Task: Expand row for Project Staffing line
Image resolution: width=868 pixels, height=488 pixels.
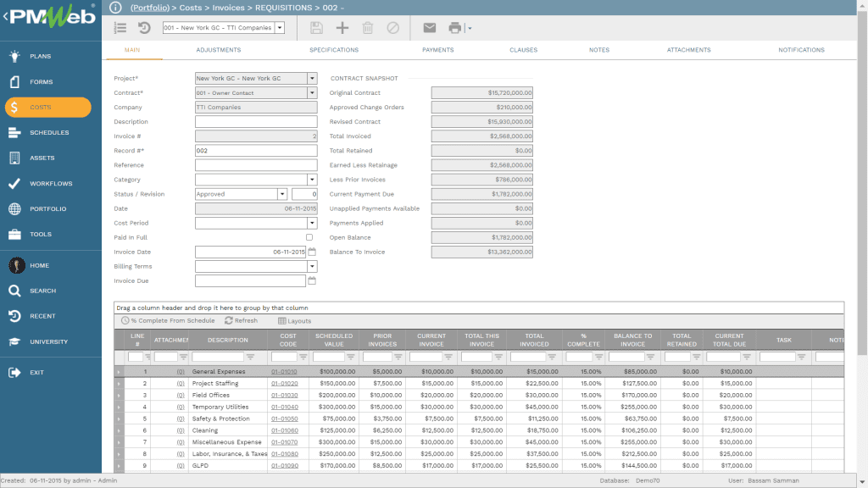Action: tap(119, 384)
